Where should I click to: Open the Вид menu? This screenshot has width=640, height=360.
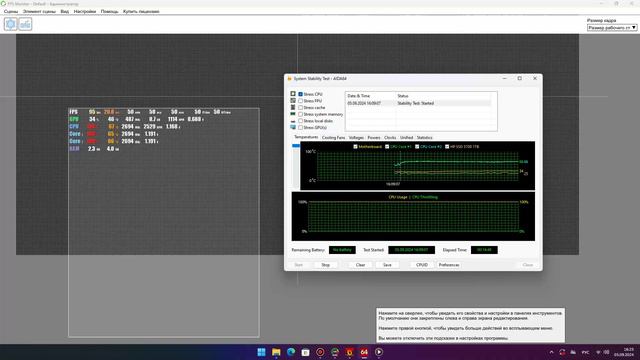pyautogui.click(x=64, y=11)
